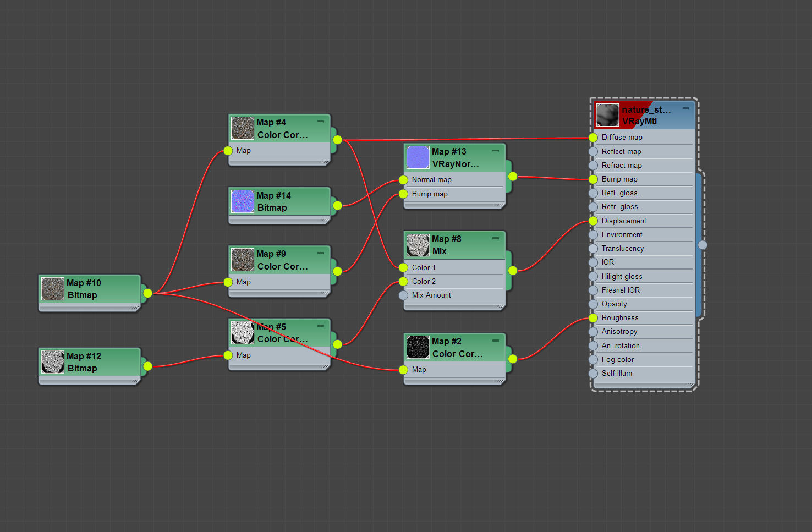
Task: Click the VRayMtl material output socket
Action: (x=703, y=245)
